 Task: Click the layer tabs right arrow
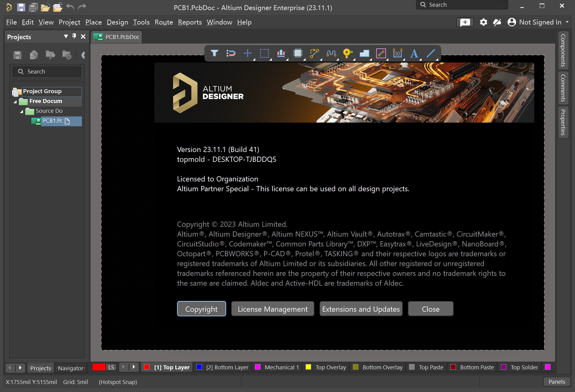tap(134, 367)
